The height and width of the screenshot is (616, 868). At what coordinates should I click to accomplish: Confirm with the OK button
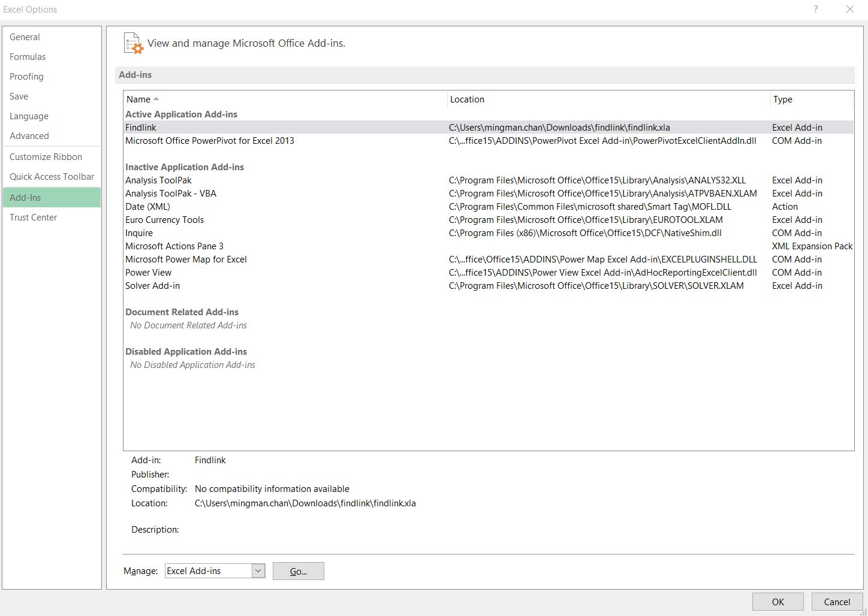(777, 602)
